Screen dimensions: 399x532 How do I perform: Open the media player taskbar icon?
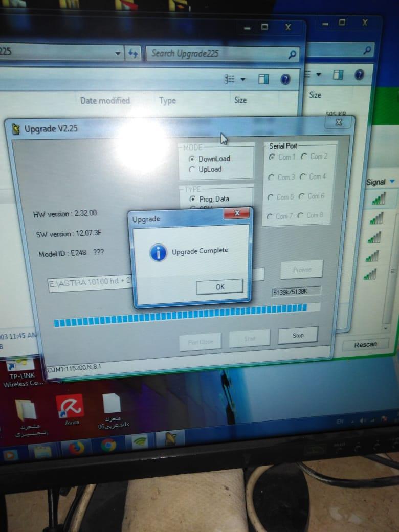point(10,455)
